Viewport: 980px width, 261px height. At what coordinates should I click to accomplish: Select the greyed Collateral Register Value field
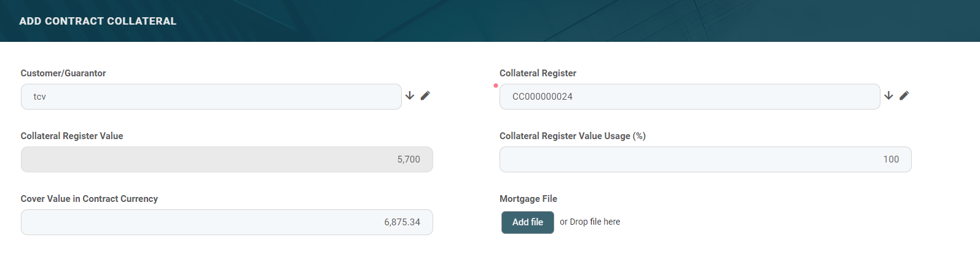pyautogui.click(x=227, y=159)
